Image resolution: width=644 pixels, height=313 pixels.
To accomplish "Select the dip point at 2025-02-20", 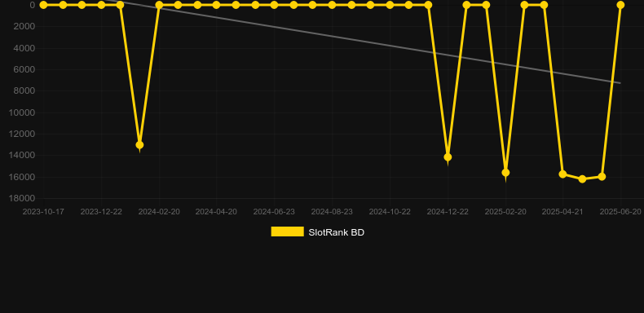I will (505, 173).
